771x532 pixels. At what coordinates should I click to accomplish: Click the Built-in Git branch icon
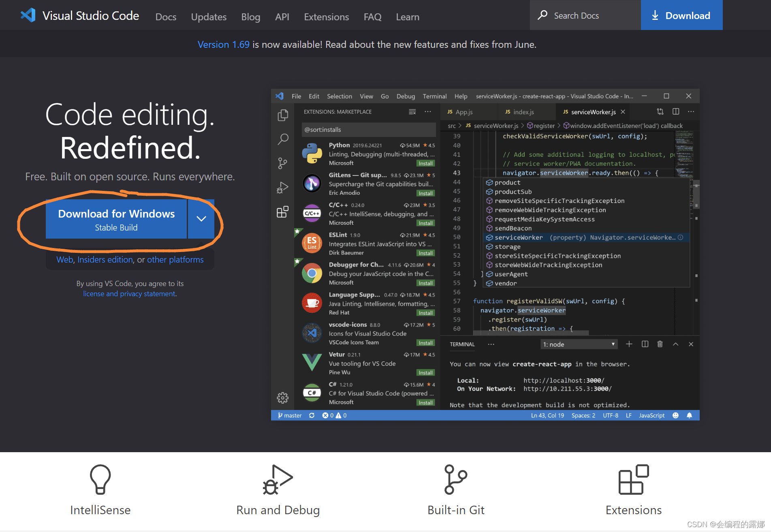(456, 479)
